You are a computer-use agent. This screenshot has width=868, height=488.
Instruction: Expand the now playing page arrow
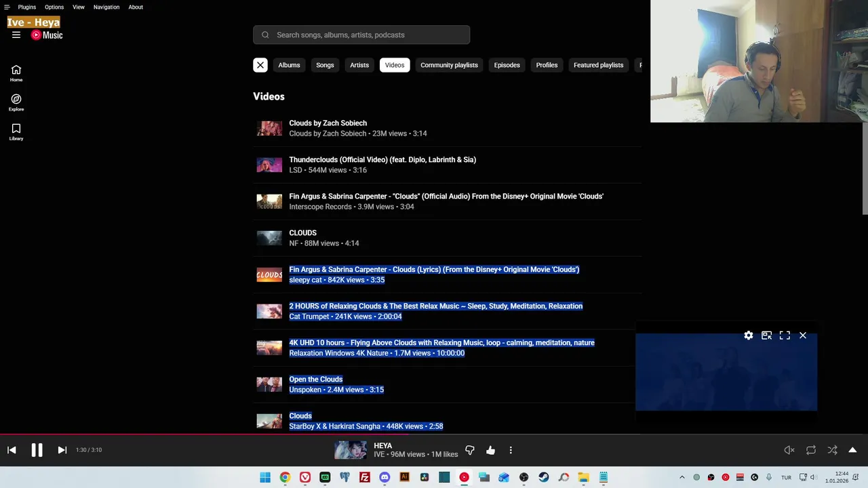click(x=852, y=450)
